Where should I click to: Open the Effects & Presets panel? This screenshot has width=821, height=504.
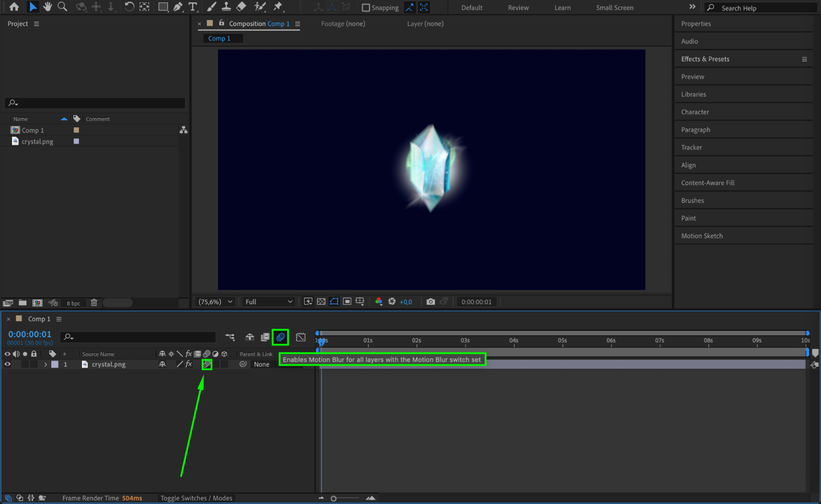[705, 59]
